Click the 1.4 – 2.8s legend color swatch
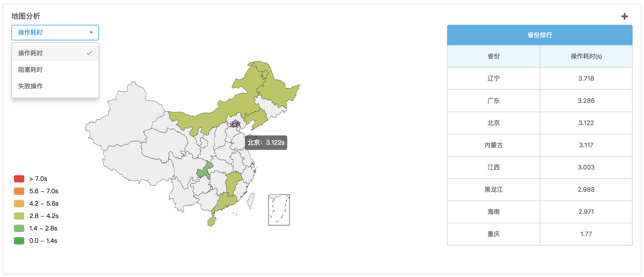 (19, 228)
